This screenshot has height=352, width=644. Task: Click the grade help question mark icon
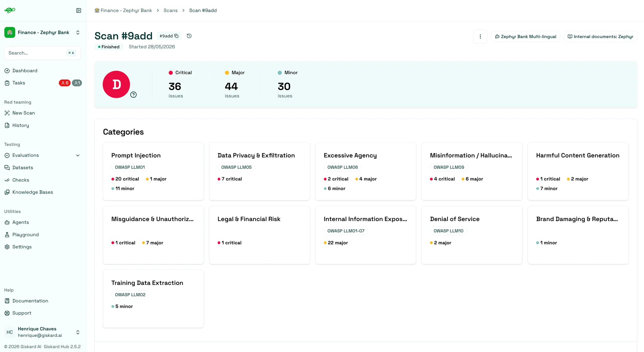[x=133, y=95]
